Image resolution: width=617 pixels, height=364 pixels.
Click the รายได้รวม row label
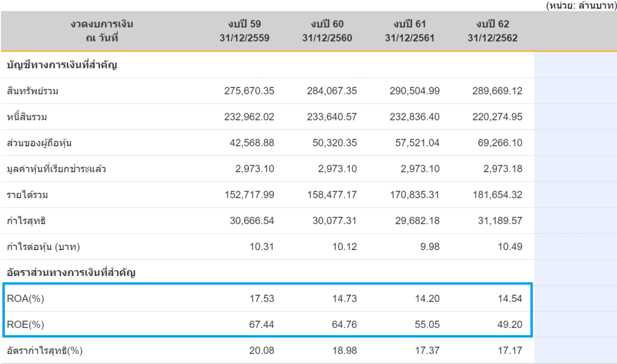tap(27, 195)
